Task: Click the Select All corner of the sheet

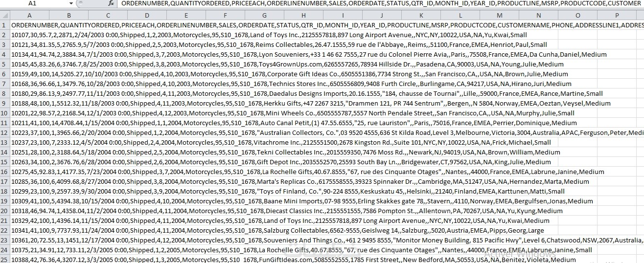Action: [x=5, y=15]
